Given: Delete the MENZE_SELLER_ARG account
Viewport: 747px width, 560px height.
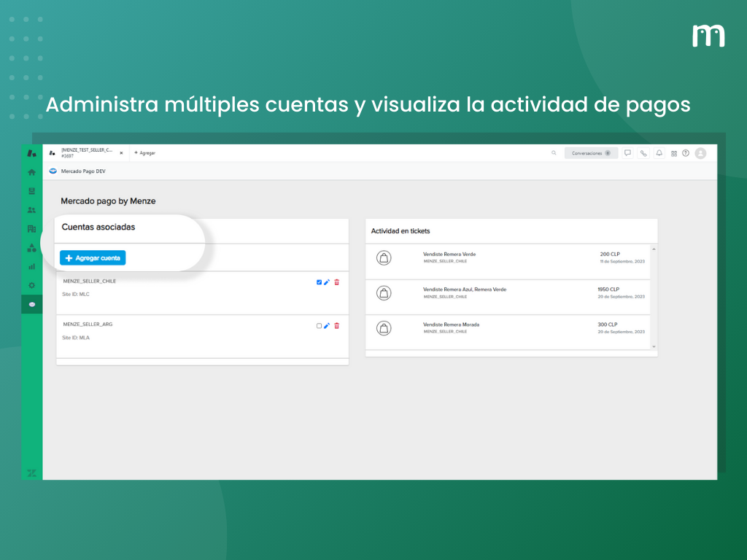Looking at the screenshot, I should coord(337,326).
